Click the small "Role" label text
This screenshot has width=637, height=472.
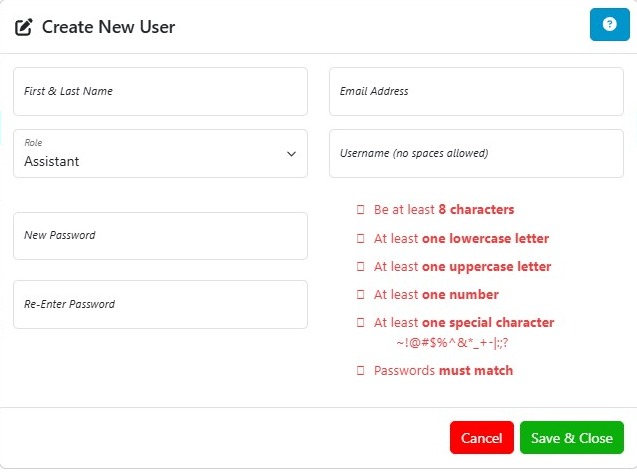(33, 143)
